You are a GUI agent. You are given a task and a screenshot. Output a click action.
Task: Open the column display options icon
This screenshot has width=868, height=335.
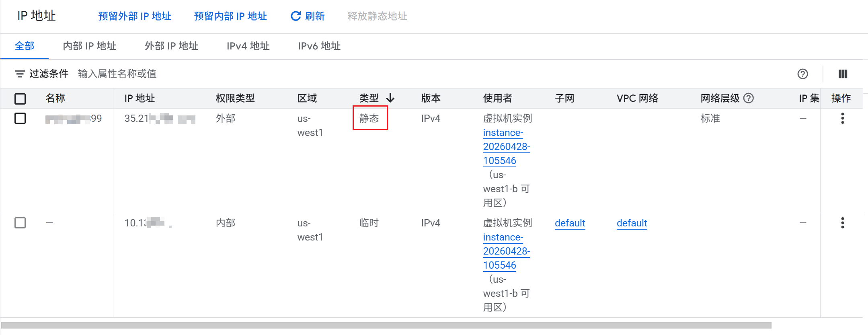click(843, 74)
